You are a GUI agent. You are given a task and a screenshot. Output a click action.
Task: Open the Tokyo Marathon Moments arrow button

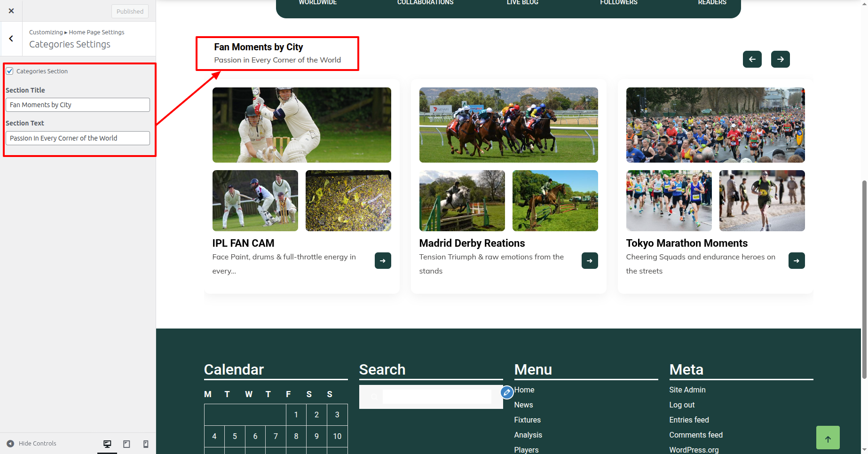coord(797,260)
